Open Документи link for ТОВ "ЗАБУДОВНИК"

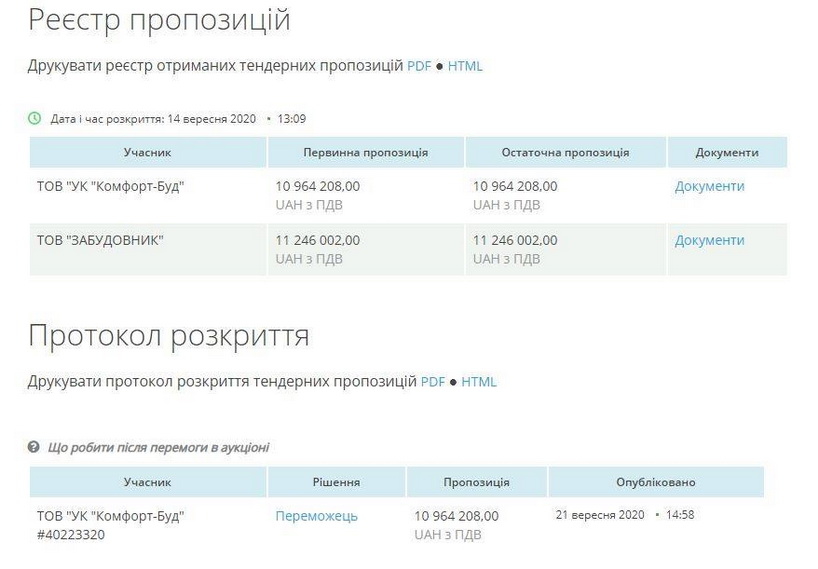pyautogui.click(x=709, y=240)
